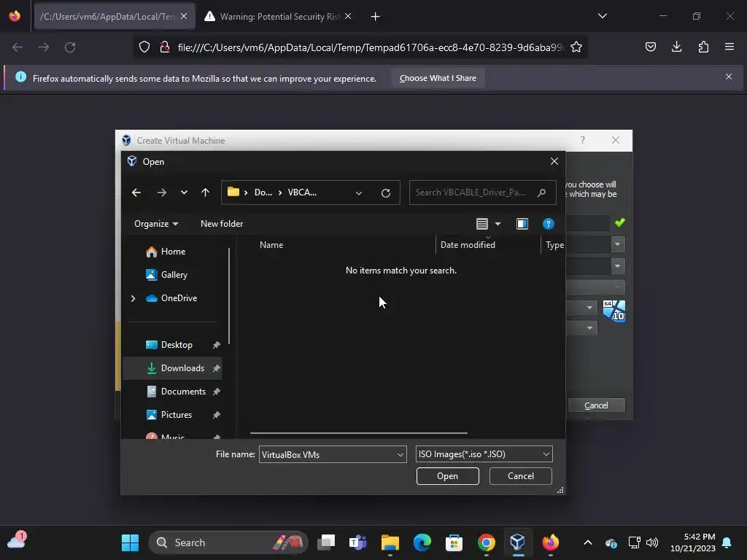
Task: Refresh the VBCA... folder view
Action: click(386, 192)
